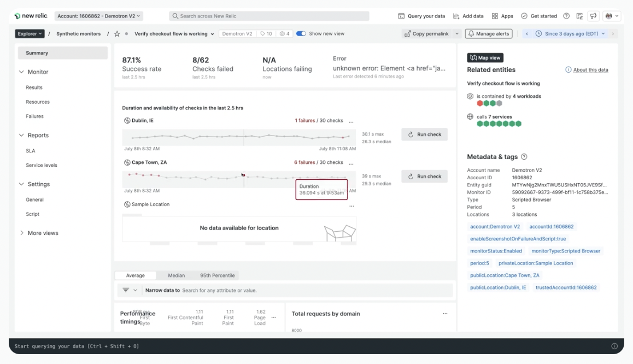Open the user avatar menu
The height and width of the screenshot is (364, 633).
[x=612, y=16]
